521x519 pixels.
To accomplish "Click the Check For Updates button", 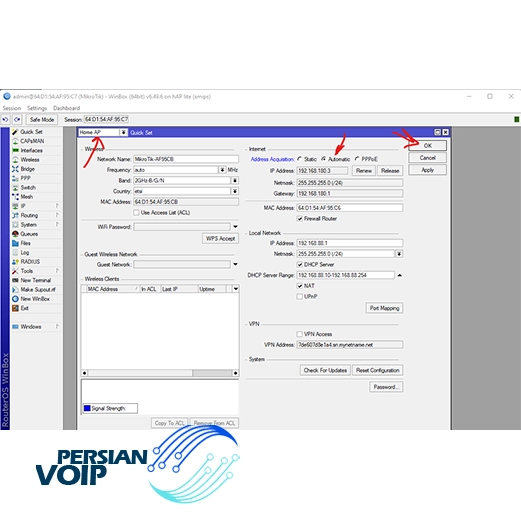I will click(325, 370).
